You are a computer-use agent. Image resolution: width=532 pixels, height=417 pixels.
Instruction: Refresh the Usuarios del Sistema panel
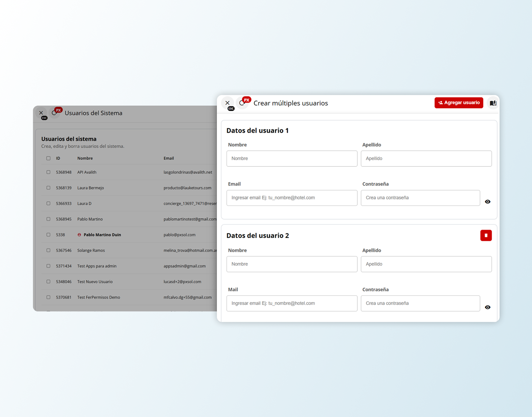click(x=54, y=113)
